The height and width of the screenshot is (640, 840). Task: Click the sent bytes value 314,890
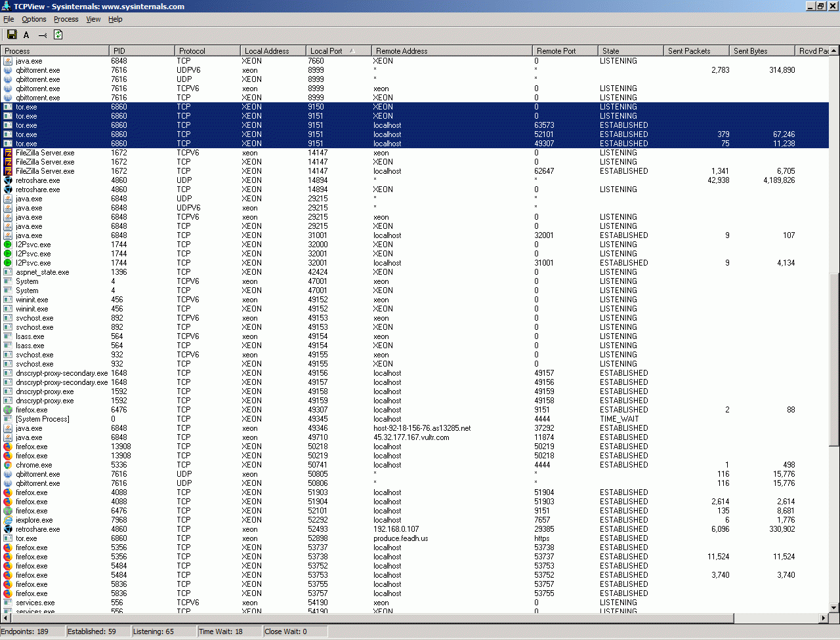[782, 70]
